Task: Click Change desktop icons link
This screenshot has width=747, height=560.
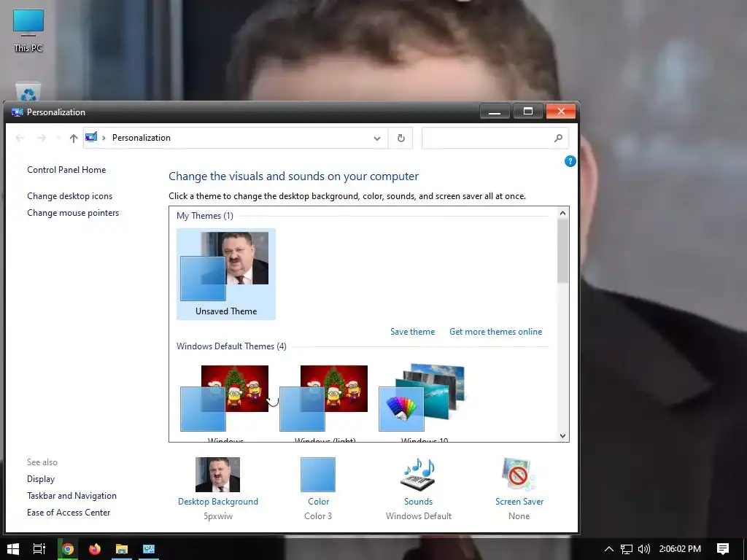Action: pos(69,196)
